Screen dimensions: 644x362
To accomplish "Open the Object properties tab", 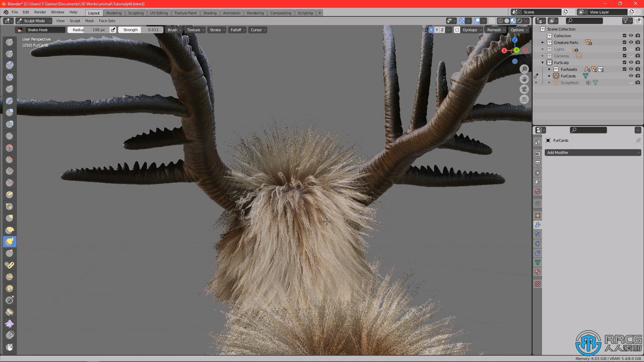I will click(538, 216).
